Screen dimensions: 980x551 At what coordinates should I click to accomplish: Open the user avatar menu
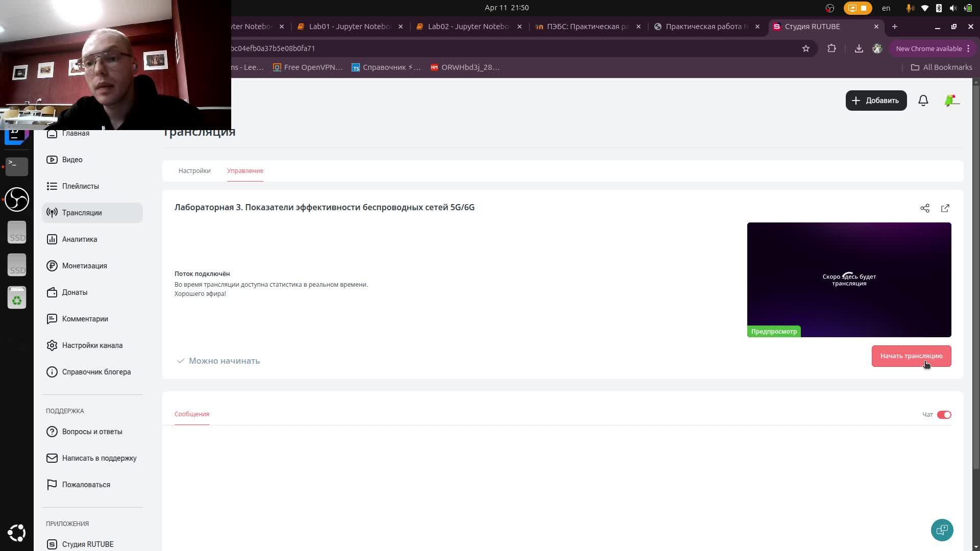tap(951, 101)
